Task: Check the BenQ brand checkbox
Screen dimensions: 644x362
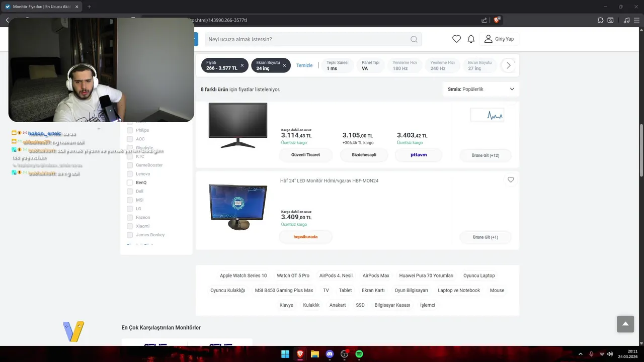Action: [x=130, y=183]
